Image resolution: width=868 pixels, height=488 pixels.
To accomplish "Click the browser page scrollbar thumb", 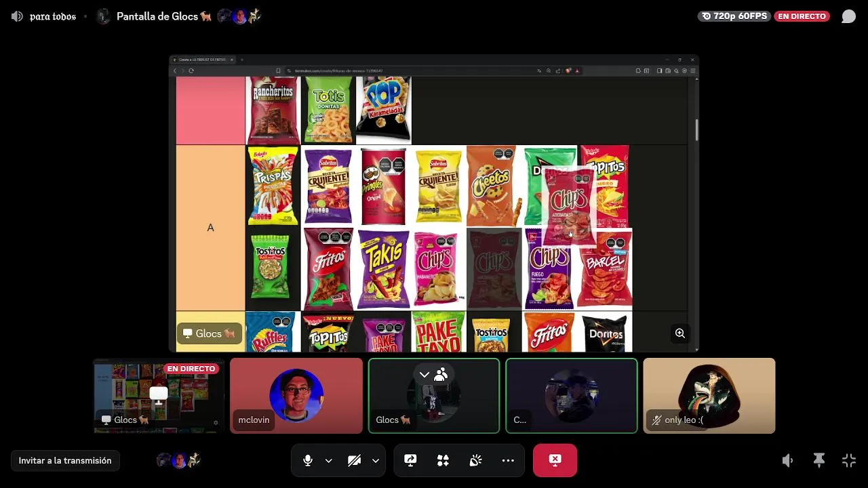I will (x=696, y=129).
